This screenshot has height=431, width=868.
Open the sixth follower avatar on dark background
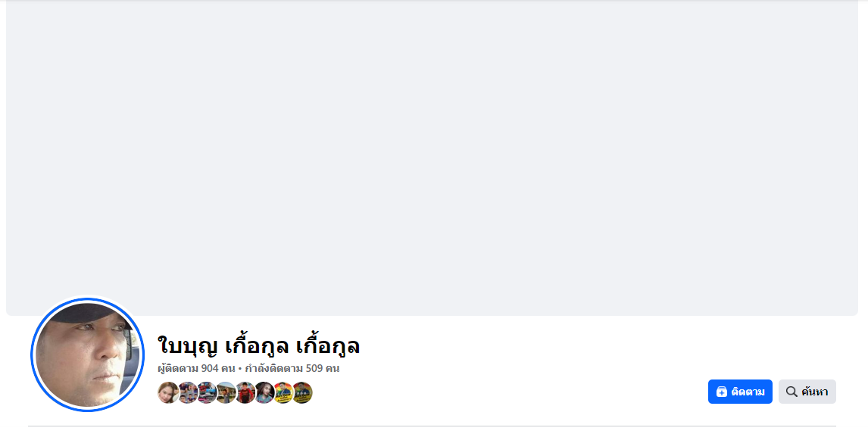pos(264,393)
